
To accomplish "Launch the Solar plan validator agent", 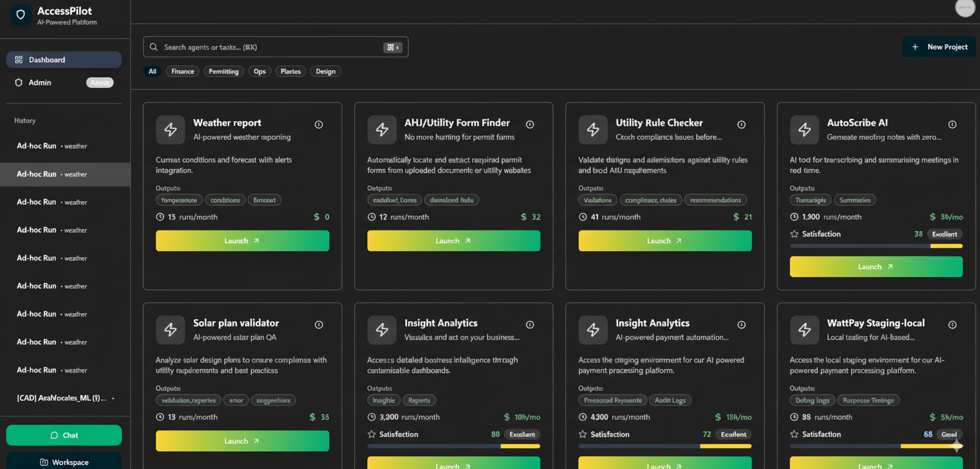I will click(x=242, y=440).
